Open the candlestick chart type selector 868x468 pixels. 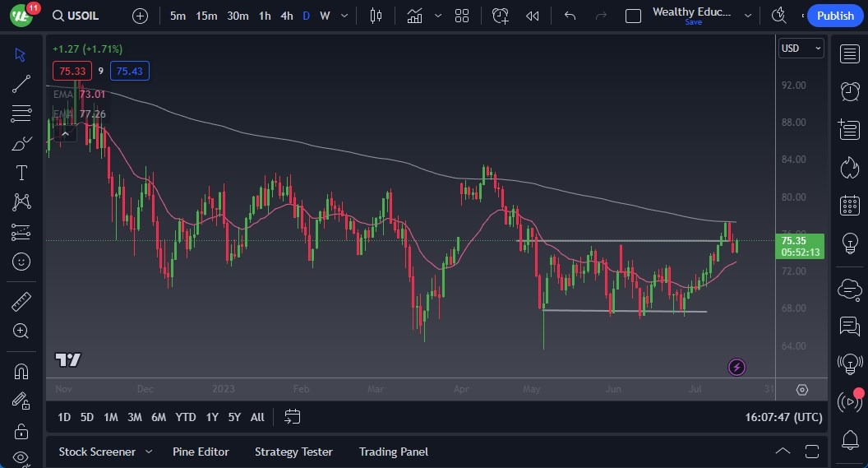point(376,16)
